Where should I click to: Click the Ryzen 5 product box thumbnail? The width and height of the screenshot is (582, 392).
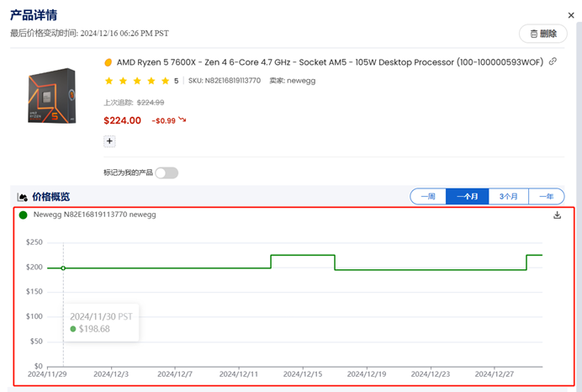(52, 96)
